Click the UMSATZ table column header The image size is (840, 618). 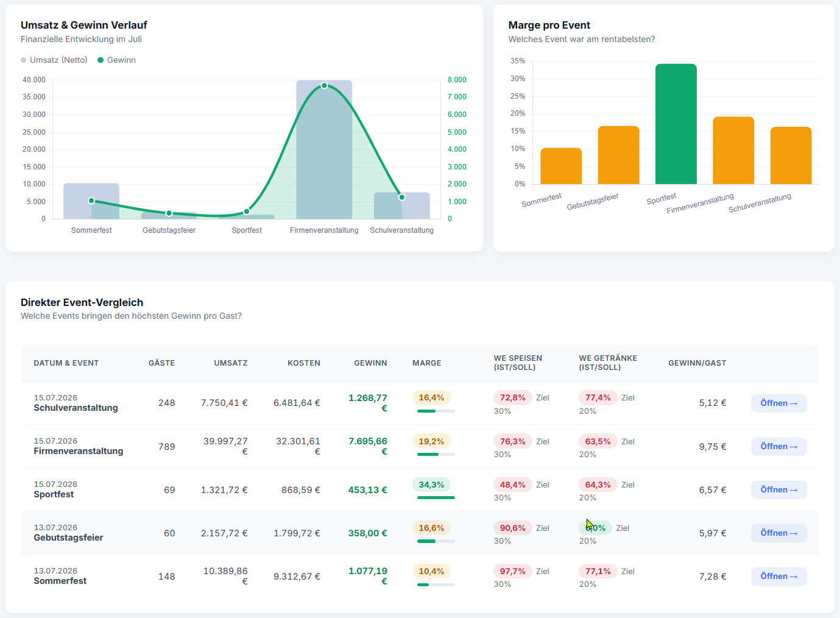(231, 363)
